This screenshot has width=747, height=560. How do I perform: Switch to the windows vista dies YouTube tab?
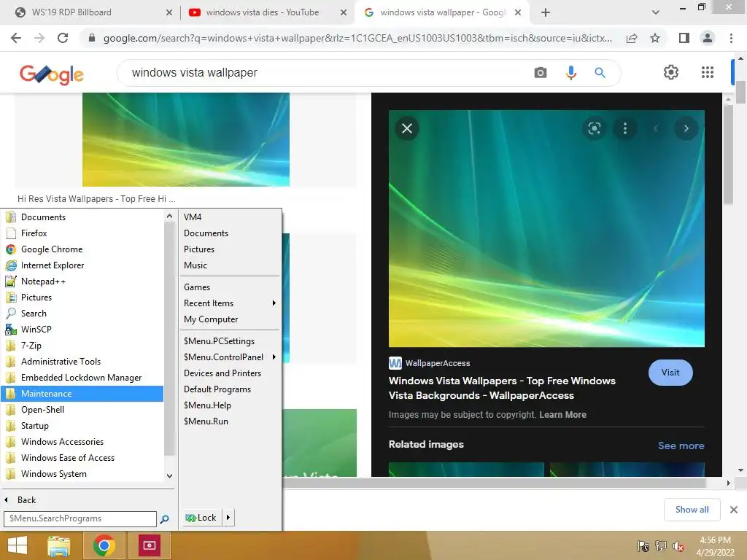pos(268,12)
